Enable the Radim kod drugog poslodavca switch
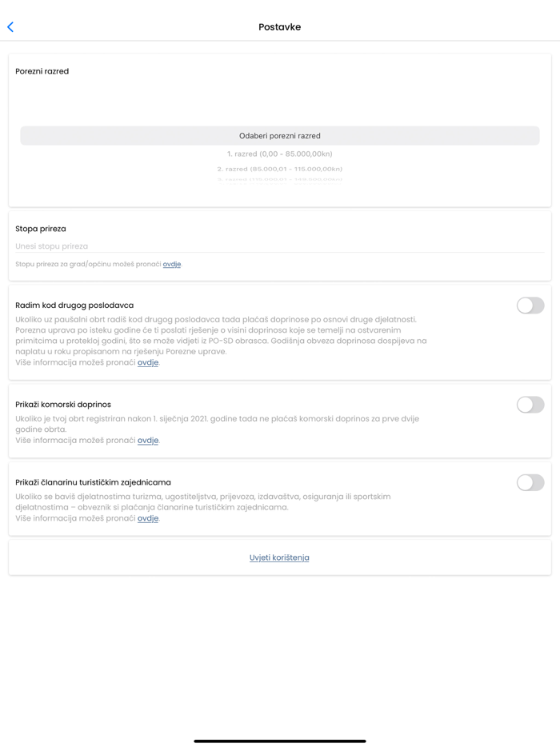The image size is (560, 747). 530,306
